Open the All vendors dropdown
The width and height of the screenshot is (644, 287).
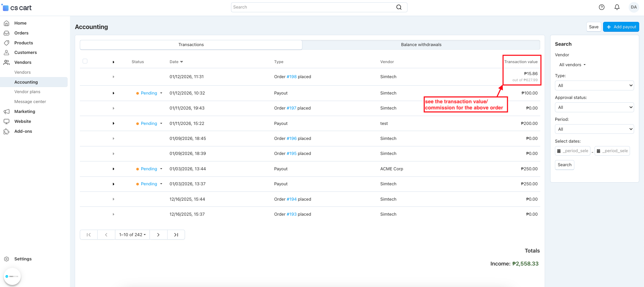(x=572, y=65)
